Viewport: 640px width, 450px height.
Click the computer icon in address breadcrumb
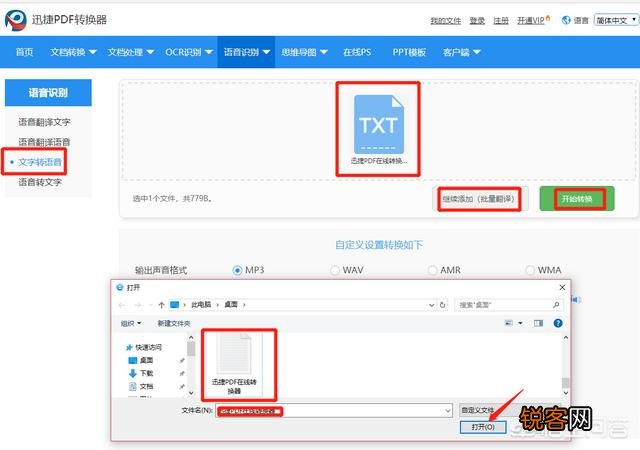pos(174,305)
